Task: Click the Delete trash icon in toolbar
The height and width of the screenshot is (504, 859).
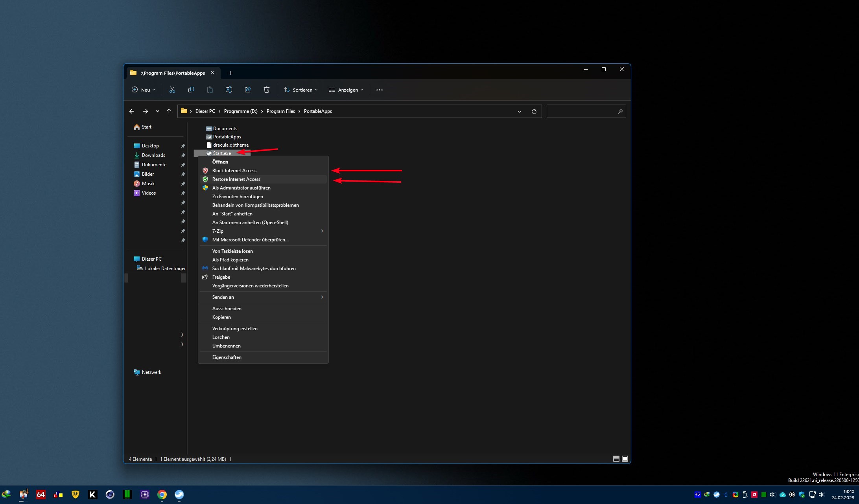Action: tap(267, 90)
